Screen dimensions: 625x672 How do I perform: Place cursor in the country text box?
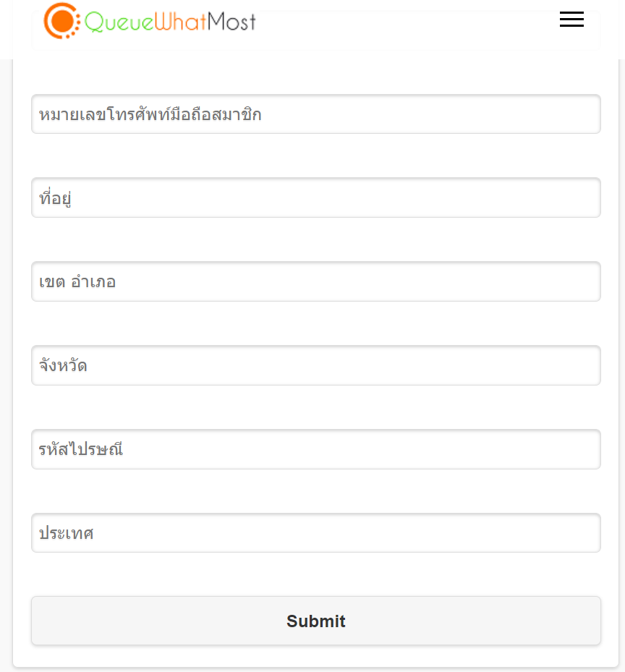pos(316,533)
